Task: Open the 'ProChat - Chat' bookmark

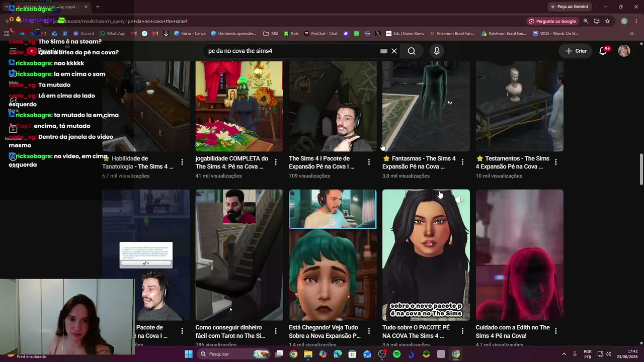Action: [x=320, y=34]
